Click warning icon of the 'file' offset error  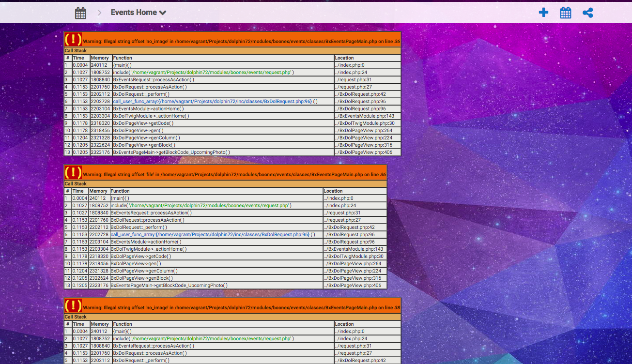73,172
